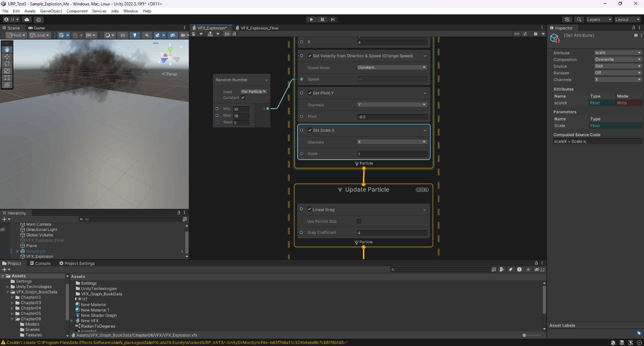This screenshot has height=346, width=644.
Task: Save VFX graph asset icon
Action: pyautogui.click(x=194, y=34)
